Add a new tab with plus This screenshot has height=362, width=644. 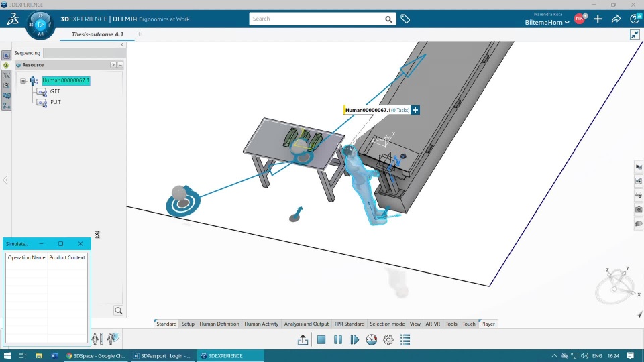tap(140, 34)
